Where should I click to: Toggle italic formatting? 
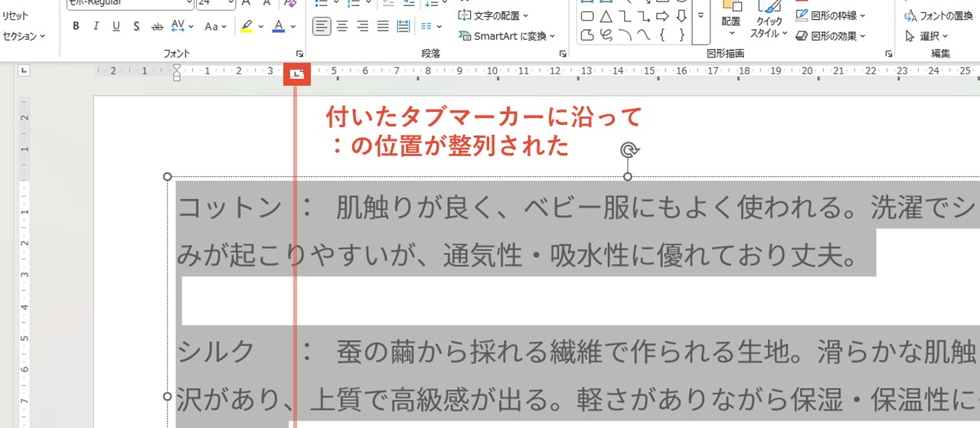tap(96, 27)
